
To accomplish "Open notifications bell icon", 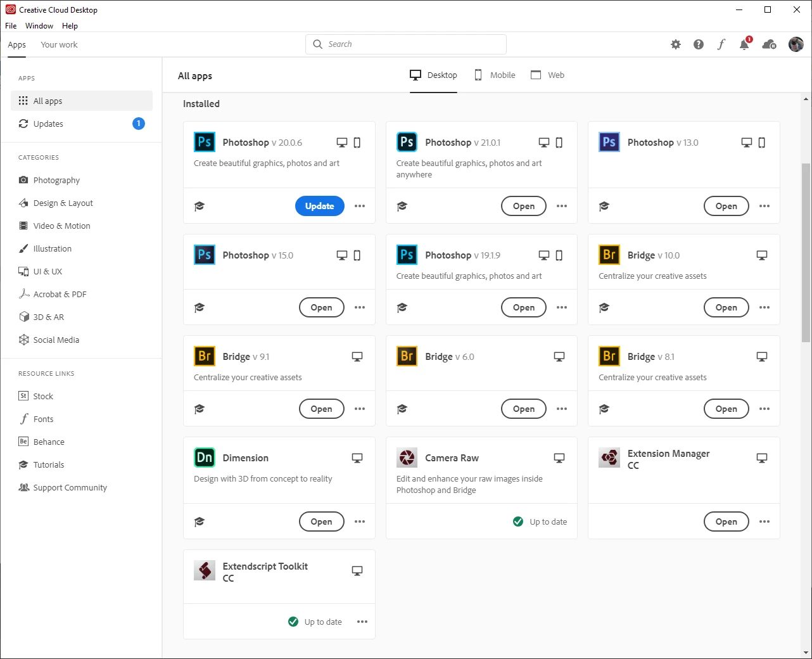I will pos(745,44).
